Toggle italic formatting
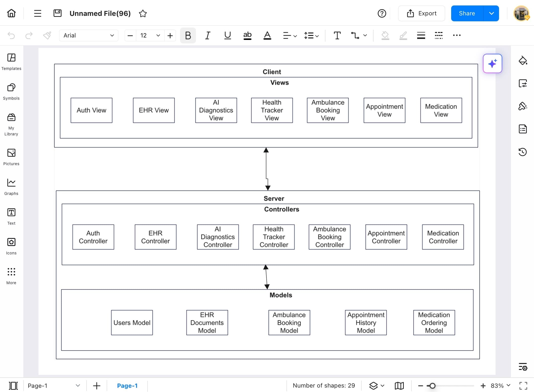Viewport: 534px width, 392px height. click(208, 35)
